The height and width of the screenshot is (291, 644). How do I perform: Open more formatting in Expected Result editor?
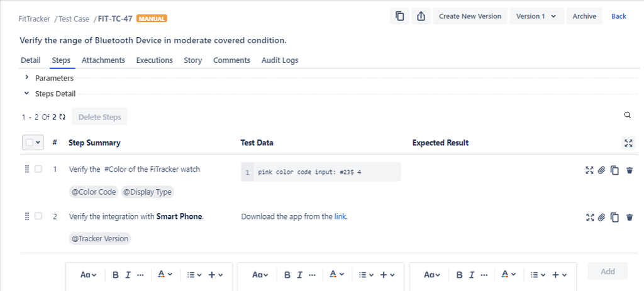(484, 275)
